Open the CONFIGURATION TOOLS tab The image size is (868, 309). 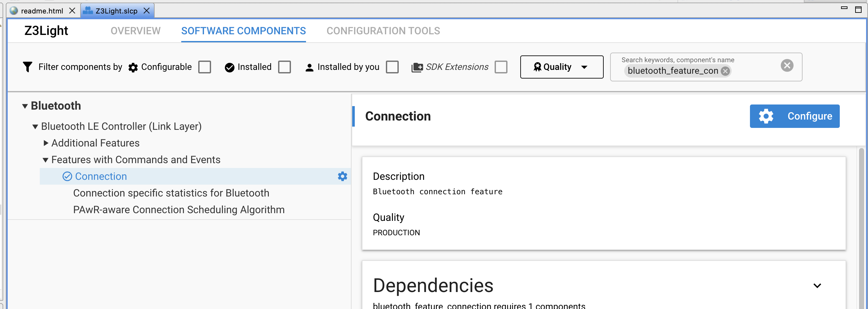pos(383,31)
